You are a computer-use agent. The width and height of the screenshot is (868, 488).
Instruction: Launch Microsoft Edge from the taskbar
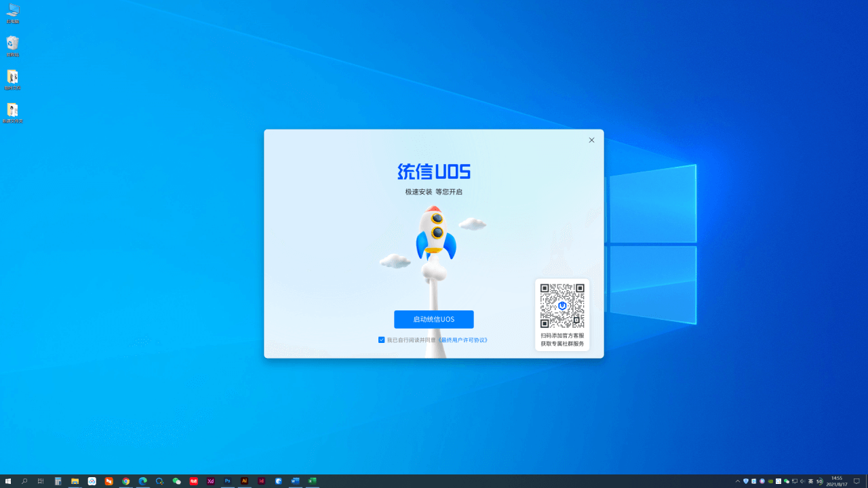click(143, 481)
